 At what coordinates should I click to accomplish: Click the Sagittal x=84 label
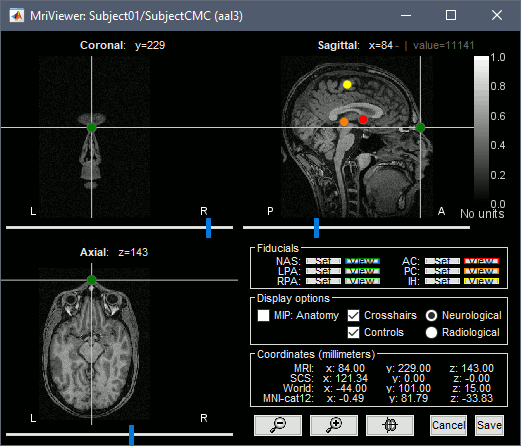point(355,45)
